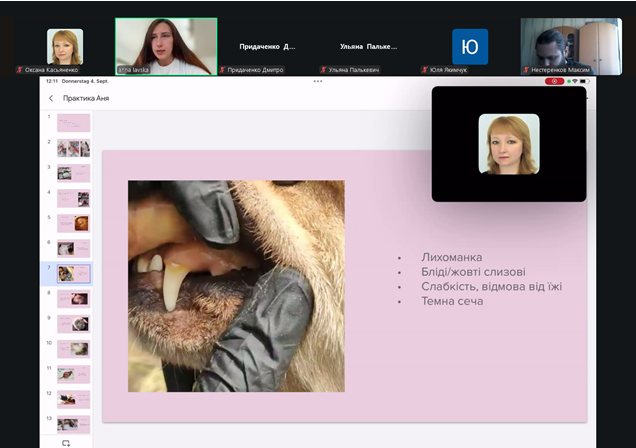Select slide 13 thumbnail

[73, 423]
